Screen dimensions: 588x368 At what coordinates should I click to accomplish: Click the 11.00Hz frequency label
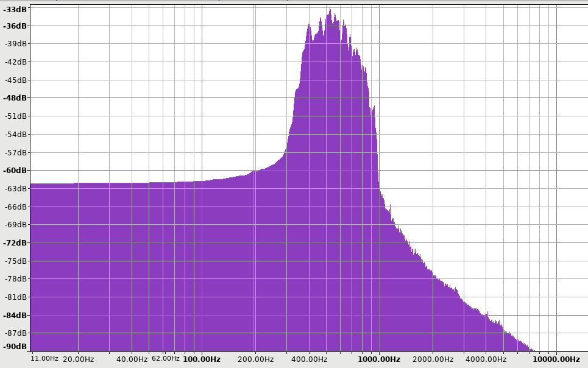[x=44, y=359]
